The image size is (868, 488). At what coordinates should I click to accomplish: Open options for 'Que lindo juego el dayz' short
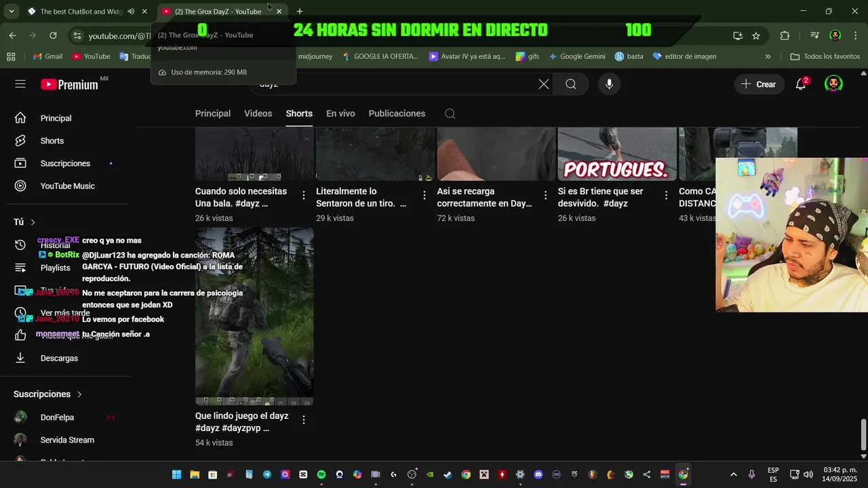coord(304,420)
